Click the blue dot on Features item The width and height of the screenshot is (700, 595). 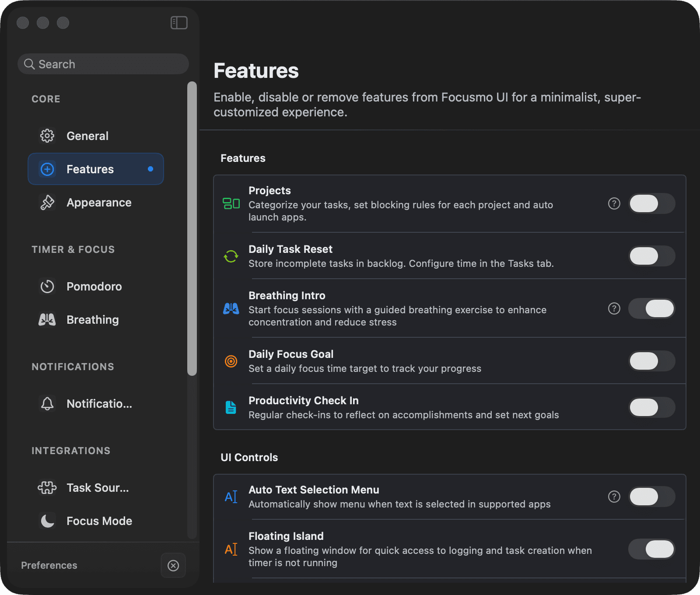pyautogui.click(x=150, y=169)
